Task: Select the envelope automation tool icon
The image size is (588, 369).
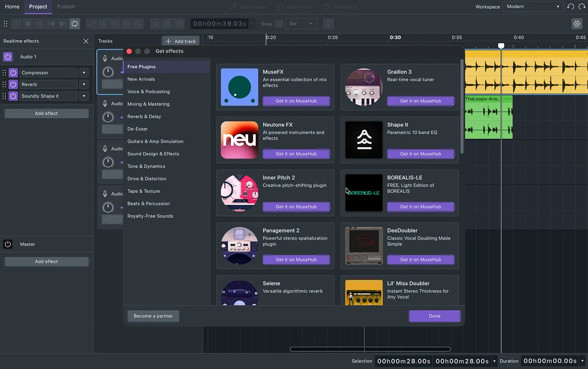Action: point(92,24)
